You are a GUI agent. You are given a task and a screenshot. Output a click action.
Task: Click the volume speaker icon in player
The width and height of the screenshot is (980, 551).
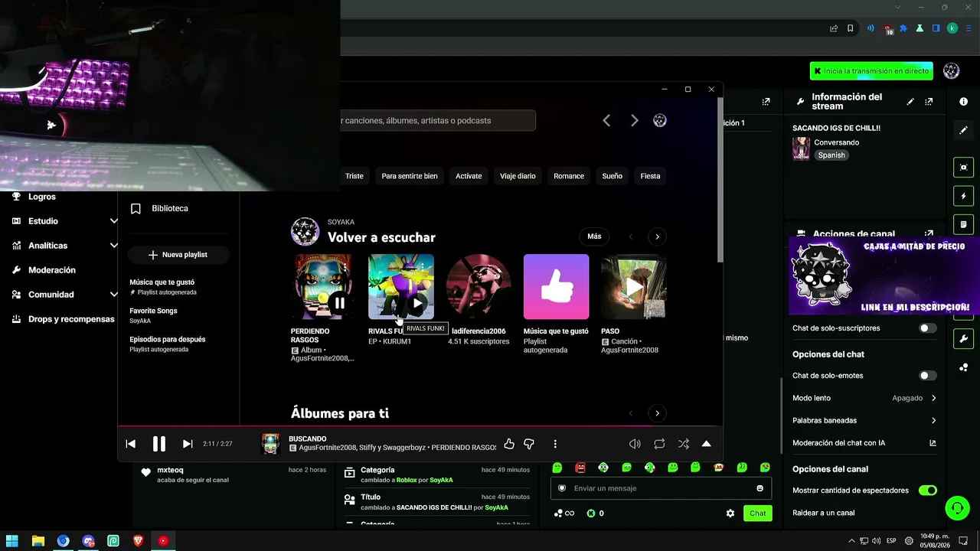pos(635,444)
